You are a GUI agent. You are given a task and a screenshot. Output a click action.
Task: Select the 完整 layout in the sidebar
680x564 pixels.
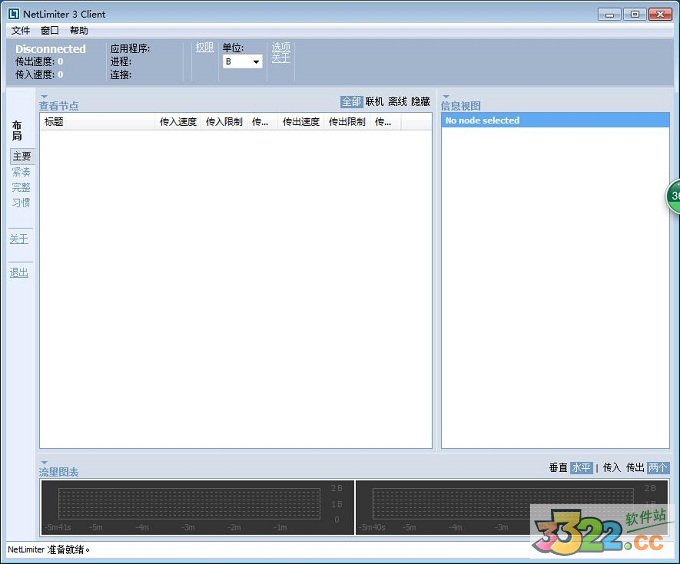click(x=21, y=187)
